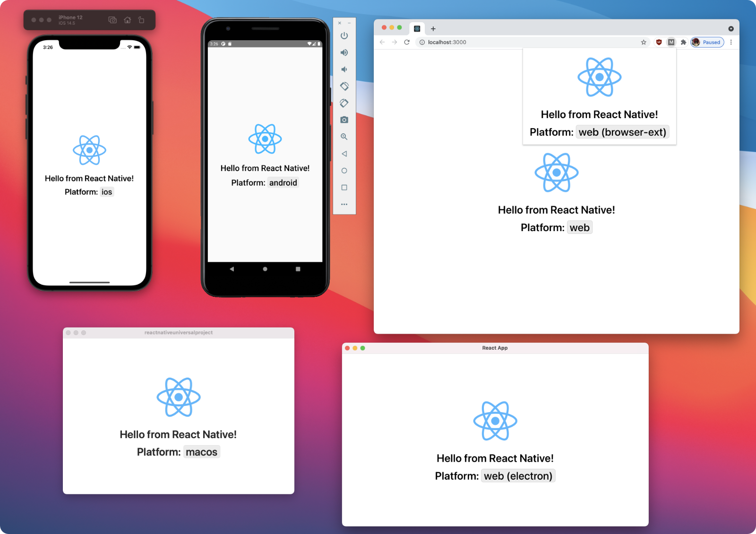Open the Chrome extensions puzzle menu
This screenshot has height=534, width=756.
(x=683, y=42)
